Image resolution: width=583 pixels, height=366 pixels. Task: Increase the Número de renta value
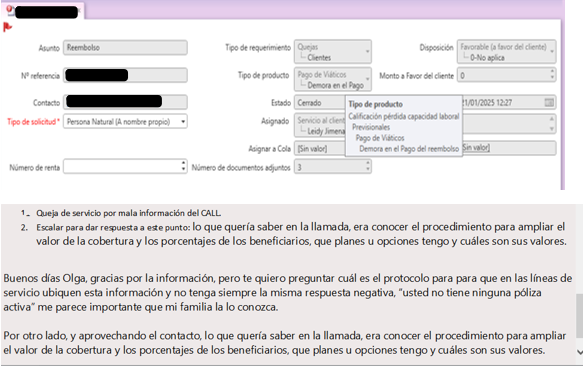[183, 163]
